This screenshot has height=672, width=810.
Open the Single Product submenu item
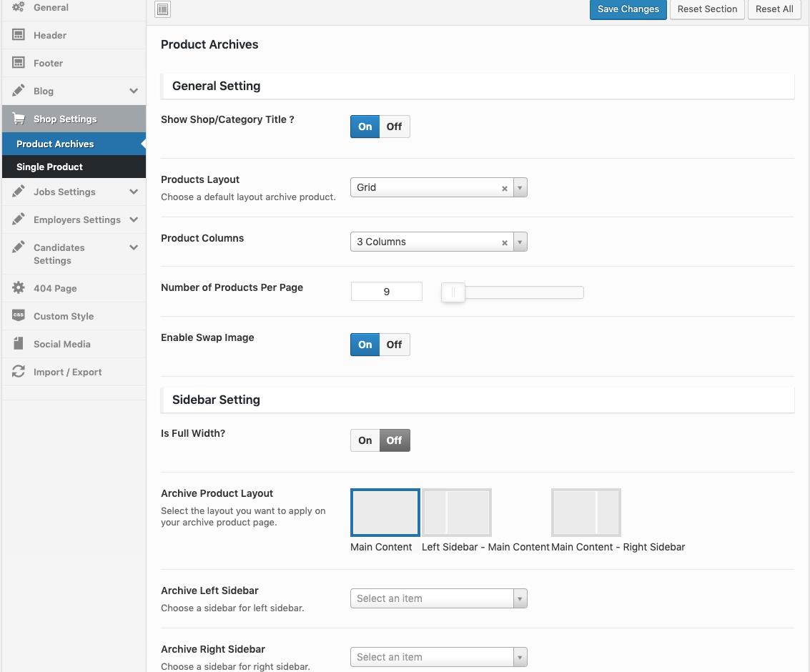click(50, 167)
